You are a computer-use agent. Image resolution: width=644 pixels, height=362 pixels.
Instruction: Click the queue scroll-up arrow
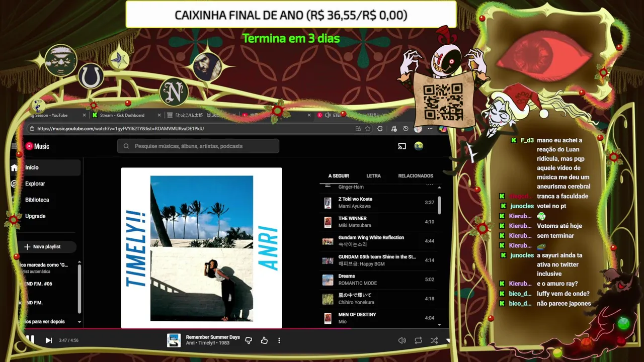[439, 187]
